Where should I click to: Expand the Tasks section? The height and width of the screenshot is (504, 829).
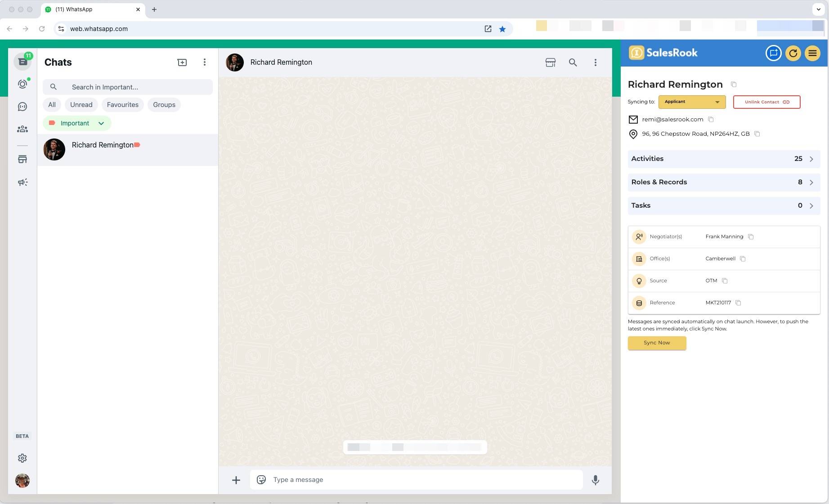724,205
